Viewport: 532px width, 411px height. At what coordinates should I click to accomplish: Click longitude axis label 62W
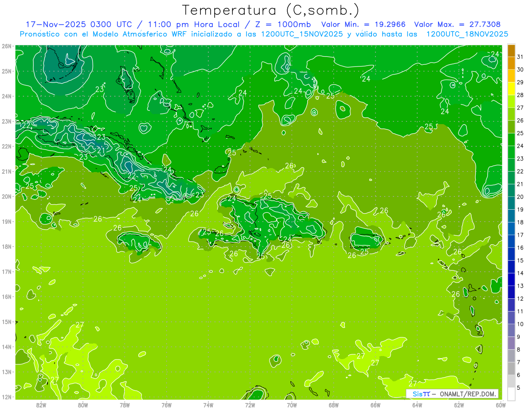click(x=459, y=405)
